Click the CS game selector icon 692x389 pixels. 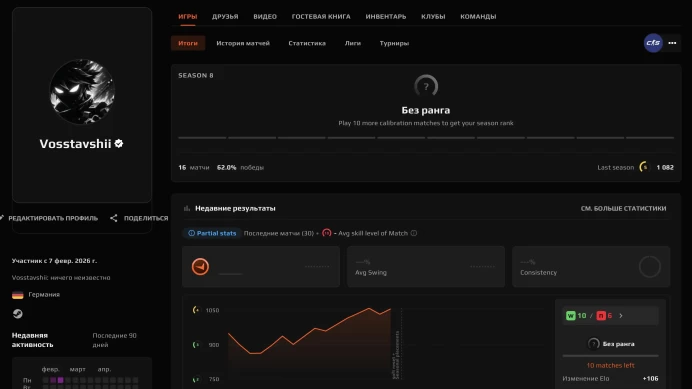653,43
